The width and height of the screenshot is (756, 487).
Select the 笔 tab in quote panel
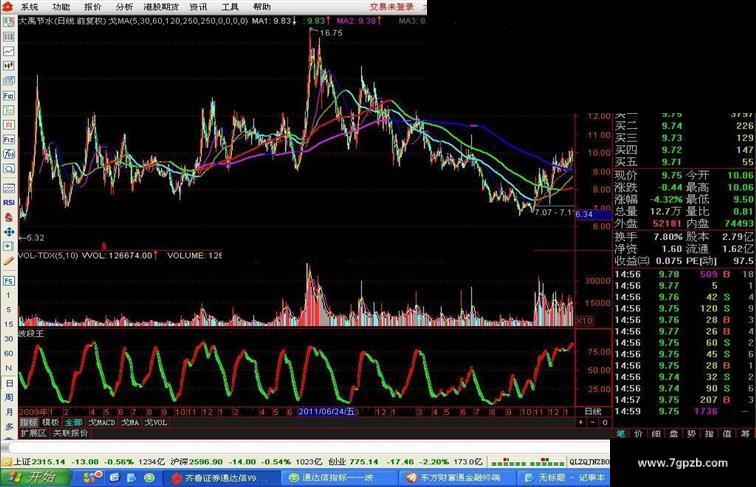(x=621, y=433)
